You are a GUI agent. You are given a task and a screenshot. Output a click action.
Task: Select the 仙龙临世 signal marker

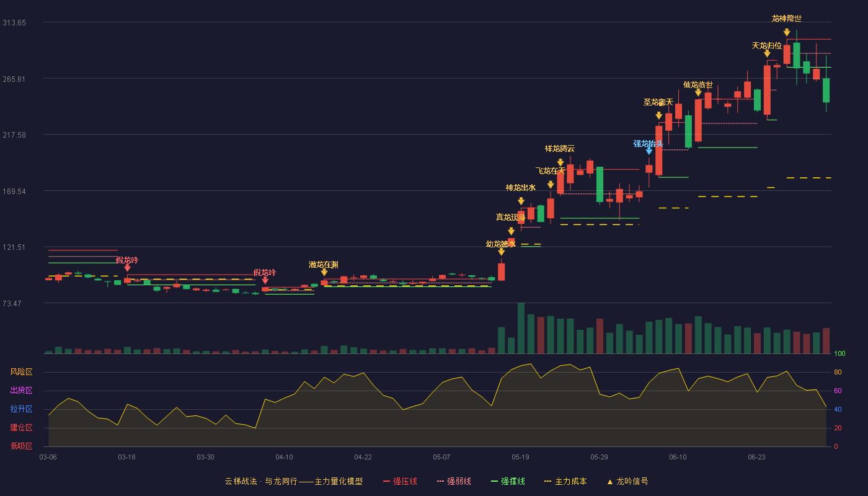pyautogui.click(x=698, y=93)
